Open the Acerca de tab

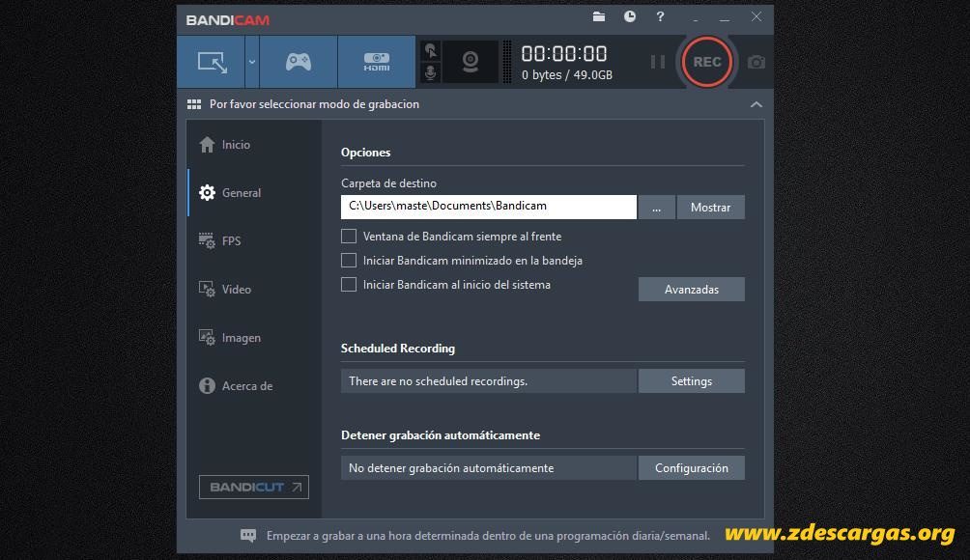tap(254, 385)
